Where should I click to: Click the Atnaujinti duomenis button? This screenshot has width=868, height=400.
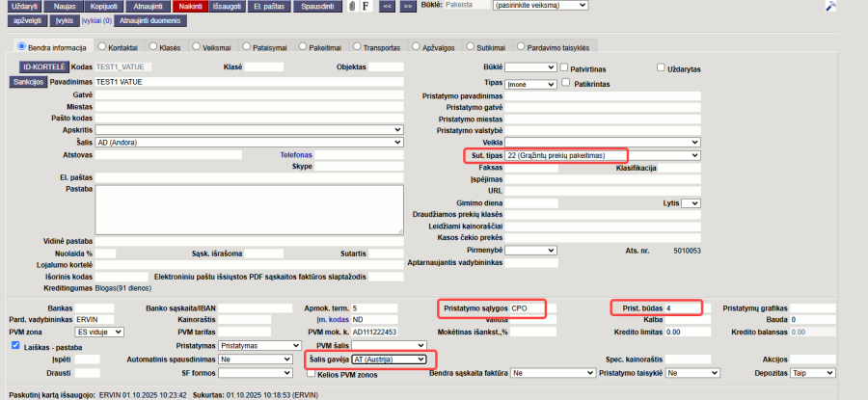151,20
